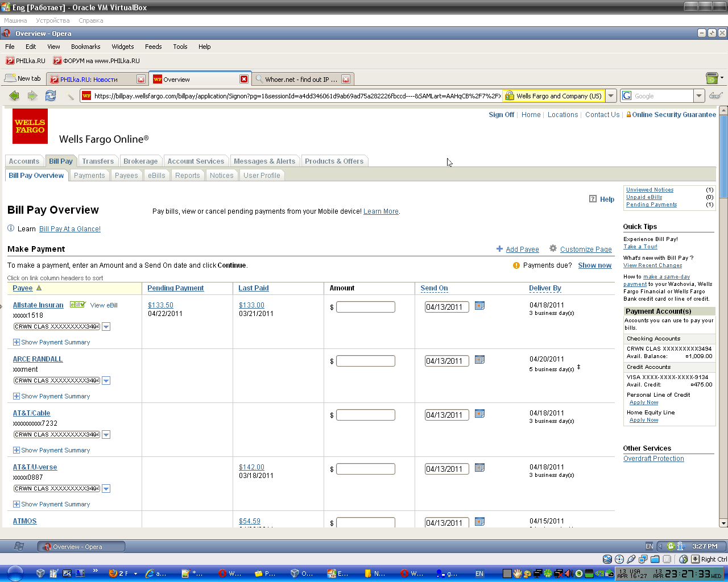Open the calendar icon in ATMOS row

pos(479,522)
